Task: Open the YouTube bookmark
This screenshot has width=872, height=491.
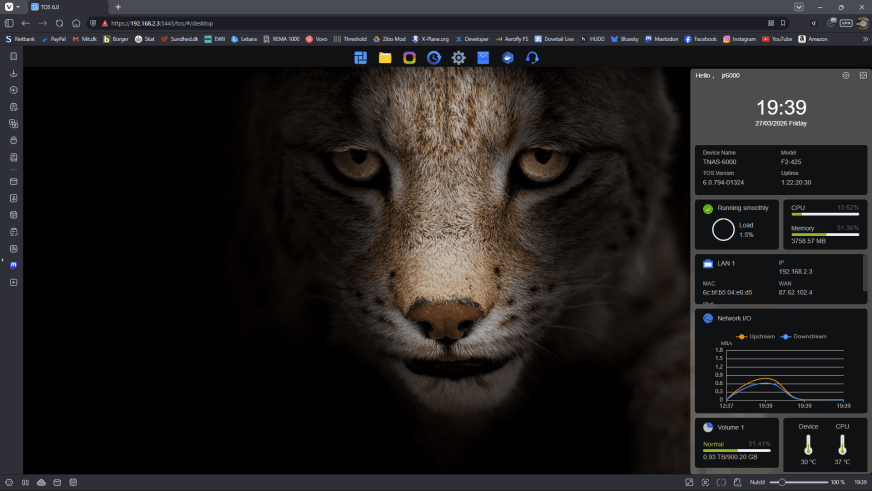Action: tap(777, 39)
